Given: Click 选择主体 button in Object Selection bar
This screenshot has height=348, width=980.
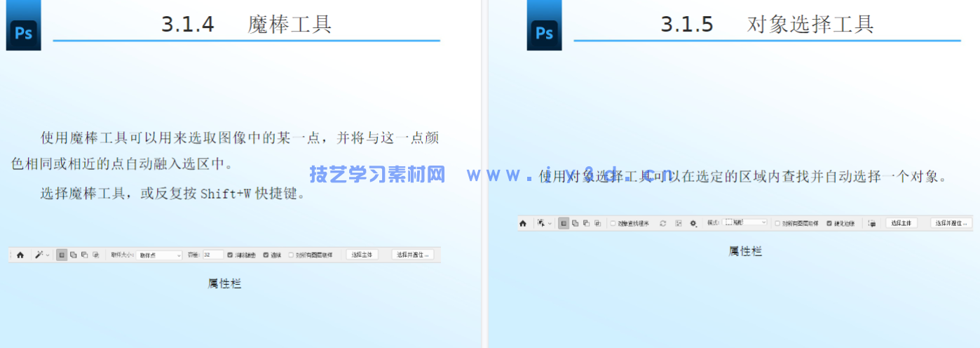Looking at the screenshot, I should (x=901, y=222).
